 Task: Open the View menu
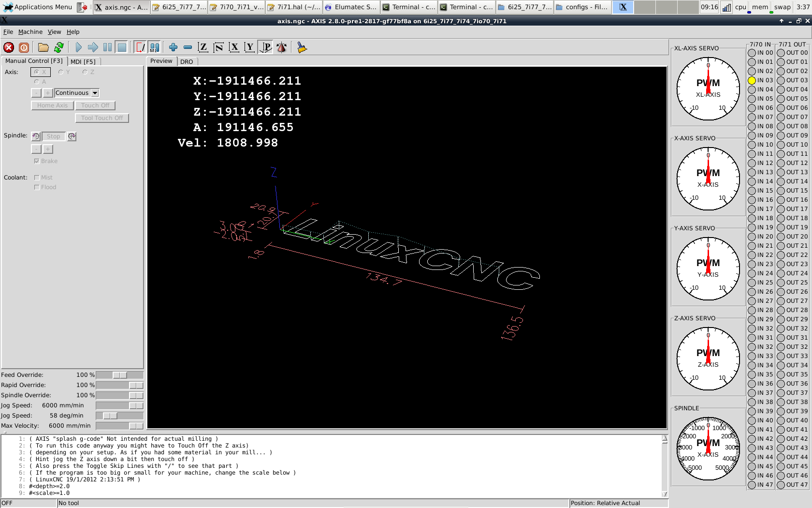tap(54, 32)
